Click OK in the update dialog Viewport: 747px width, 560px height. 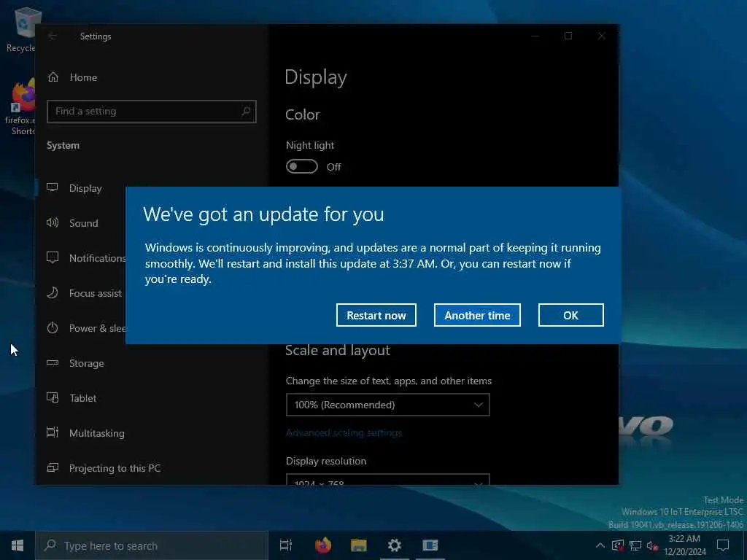pyautogui.click(x=570, y=315)
